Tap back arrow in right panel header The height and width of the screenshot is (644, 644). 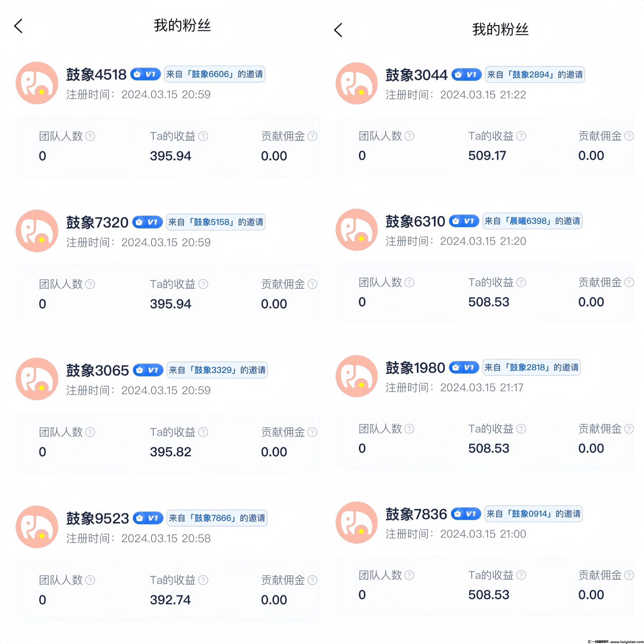pos(338,30)
